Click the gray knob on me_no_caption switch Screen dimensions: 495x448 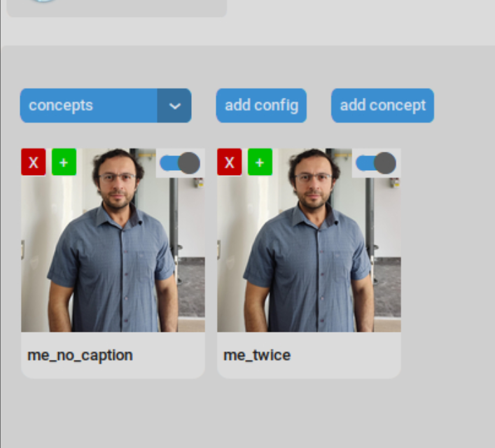pos(189,163)
